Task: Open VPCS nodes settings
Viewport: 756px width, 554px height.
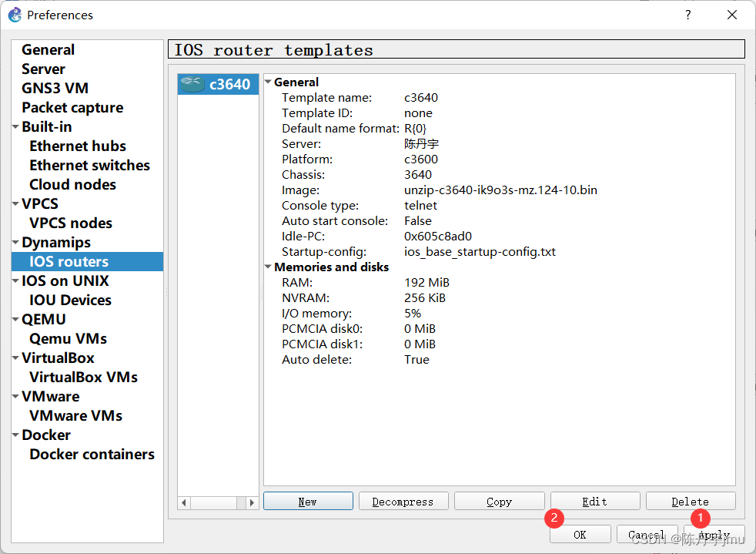Action: (71, 223)
